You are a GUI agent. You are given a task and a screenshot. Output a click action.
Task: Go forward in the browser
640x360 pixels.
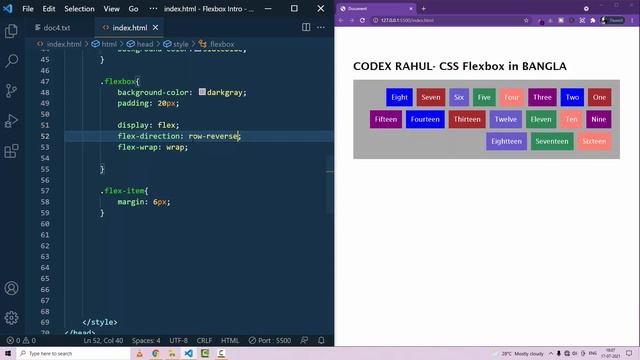[x=351, y=20]
